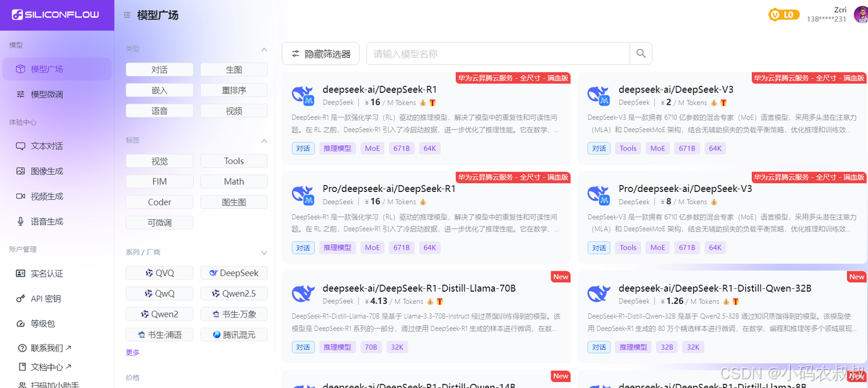Click the 等级包 package icon
Viewport: 868px width, 388px height.
[x=21, y=324]
